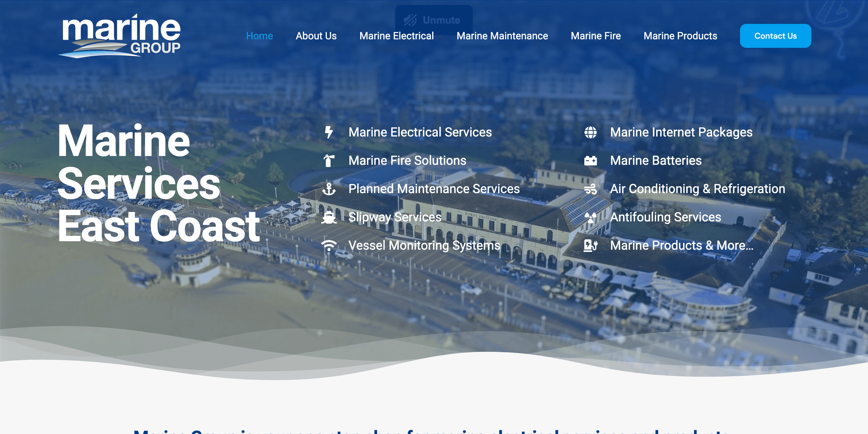Screen dimensions: 868x434
Task: Open the Home menu item
Action: pos(259,36)
